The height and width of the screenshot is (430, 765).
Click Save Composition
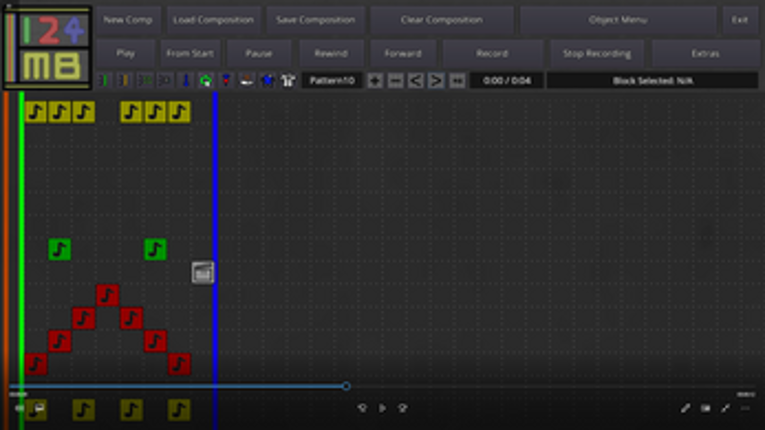click(x=315, y=20)
